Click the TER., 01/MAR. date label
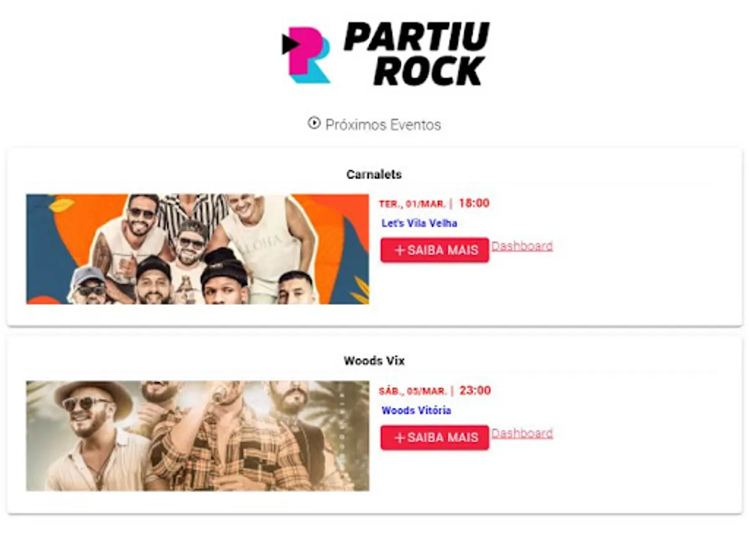Viewport: 749px width, 560px height. click(413, 203)
